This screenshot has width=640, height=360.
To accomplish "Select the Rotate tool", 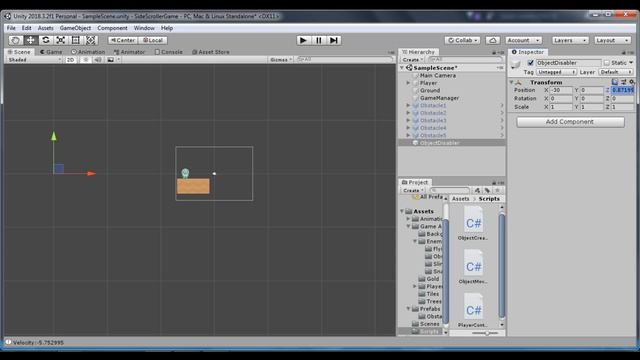I will 46,40.
